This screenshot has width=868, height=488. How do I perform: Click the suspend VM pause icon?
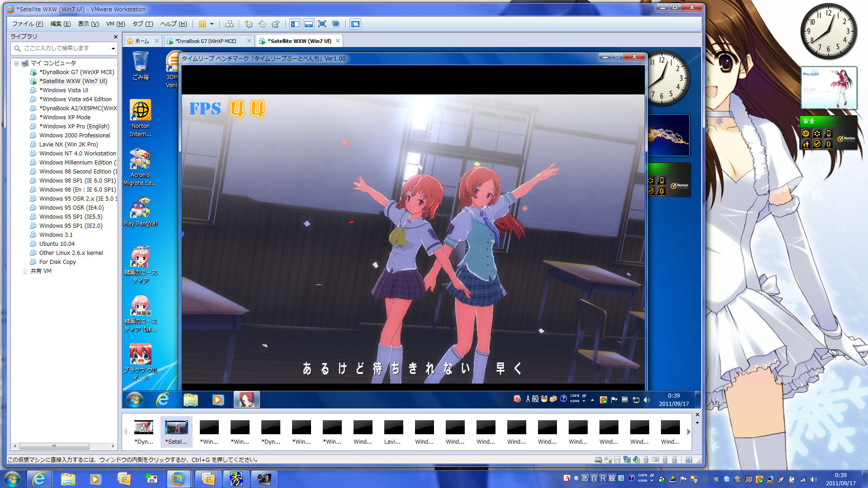pyautogui.click(x=203, y=24)
